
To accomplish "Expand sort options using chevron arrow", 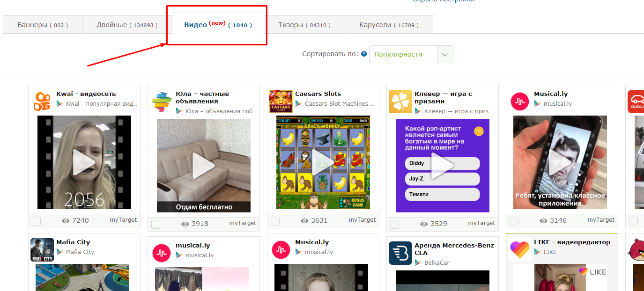I will [444, 54].
